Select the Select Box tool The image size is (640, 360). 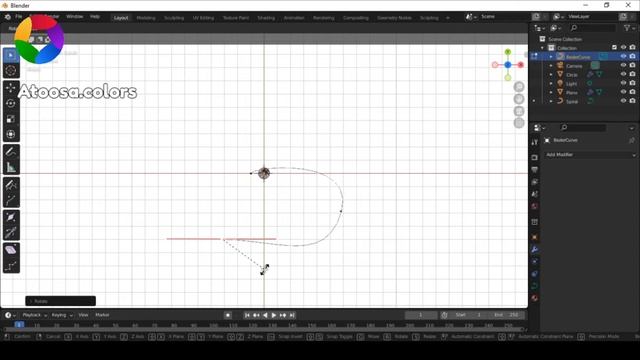coord(11,55)
